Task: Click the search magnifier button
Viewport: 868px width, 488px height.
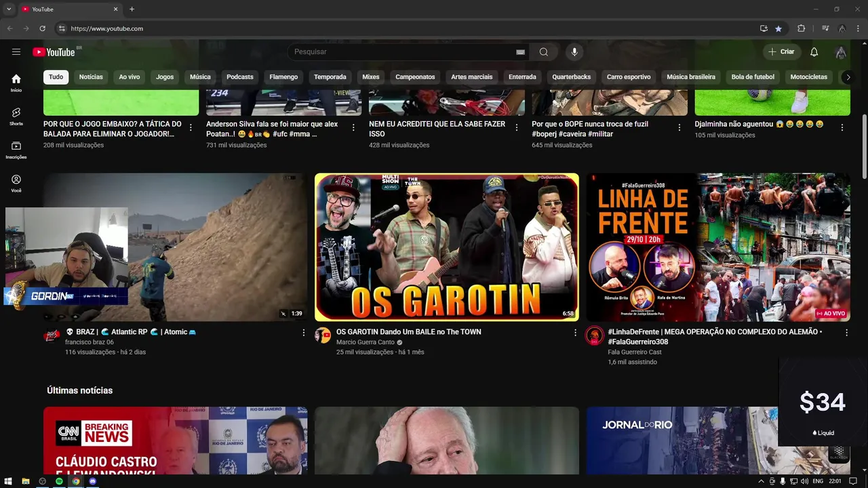Action: point(544,52)
